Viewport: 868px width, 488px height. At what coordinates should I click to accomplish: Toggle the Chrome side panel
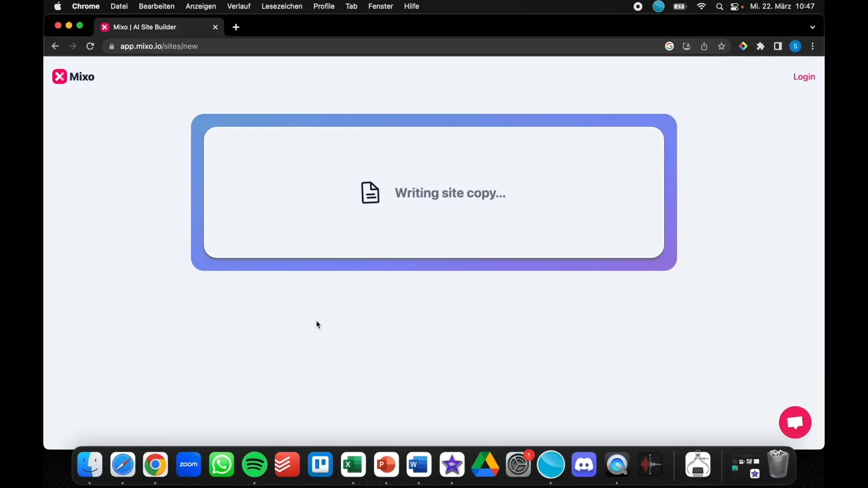778,46
